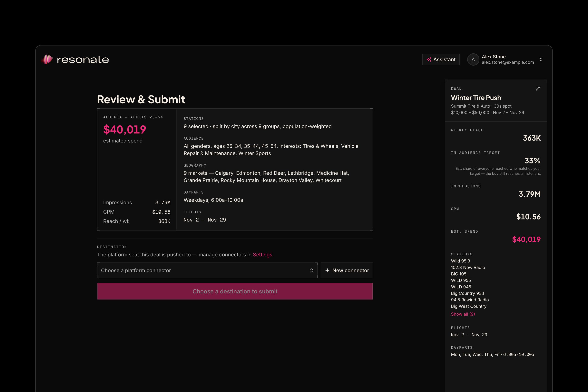Click the 94.5 Rewind Radio station entry
Viewport: 588px width, 392px height.
[470, 300]
